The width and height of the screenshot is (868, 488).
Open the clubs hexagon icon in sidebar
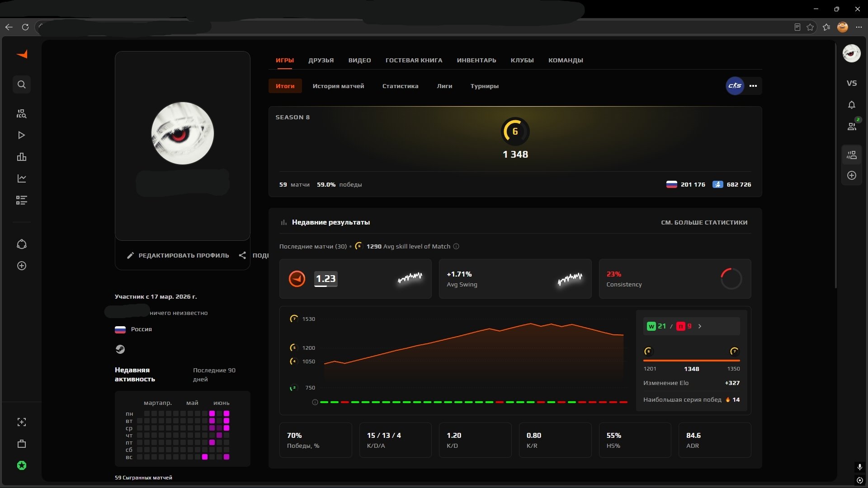click(22, 244)
